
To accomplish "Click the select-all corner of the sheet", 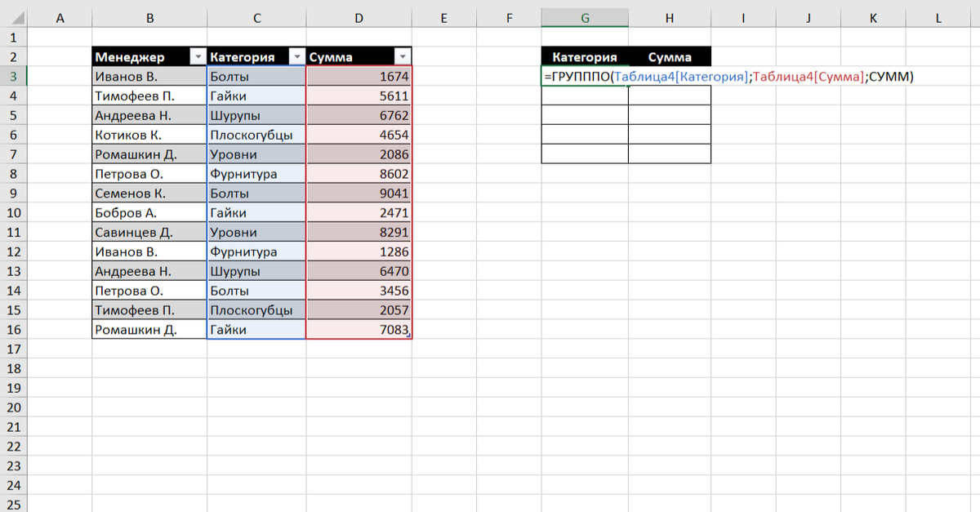I will [14, 18].
